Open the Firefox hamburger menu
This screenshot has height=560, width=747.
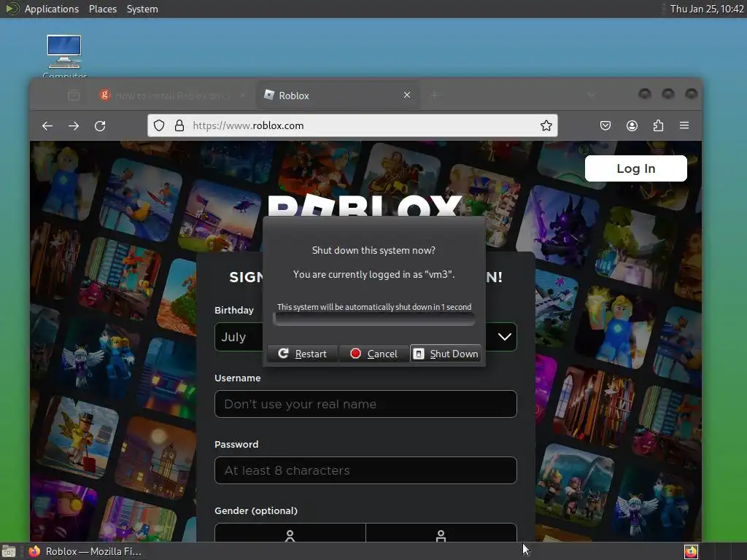(x=684, y=125)
